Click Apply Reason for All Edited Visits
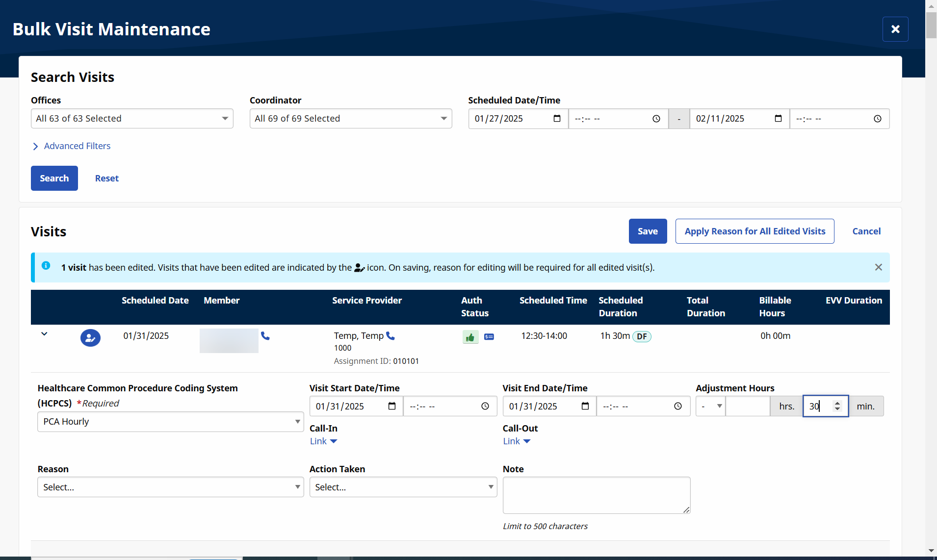 coord(755,231)
